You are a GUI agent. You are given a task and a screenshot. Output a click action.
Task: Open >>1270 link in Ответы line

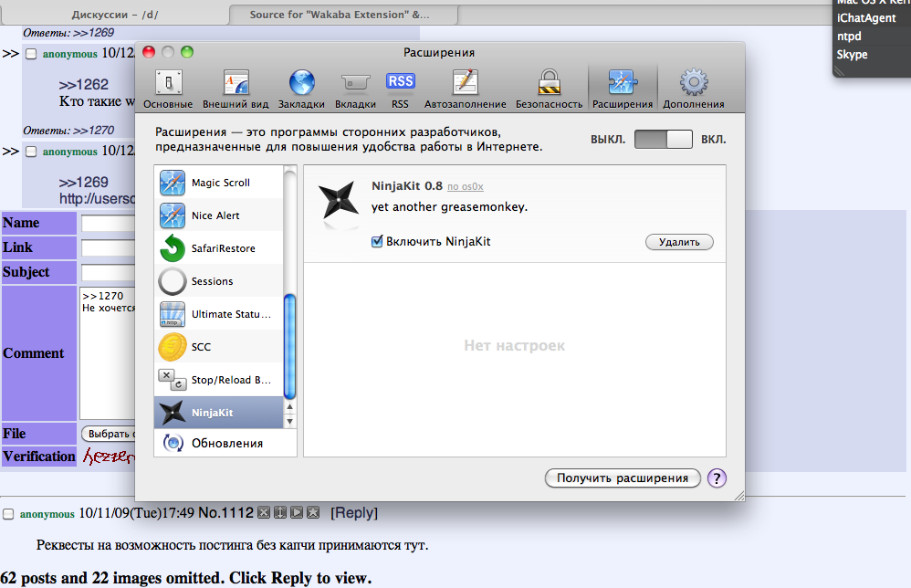point(93,131)
